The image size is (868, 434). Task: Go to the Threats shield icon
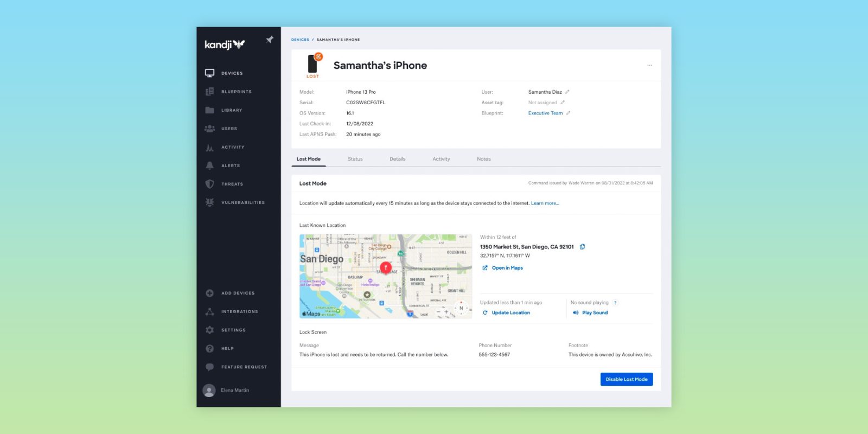pos(210,184)
